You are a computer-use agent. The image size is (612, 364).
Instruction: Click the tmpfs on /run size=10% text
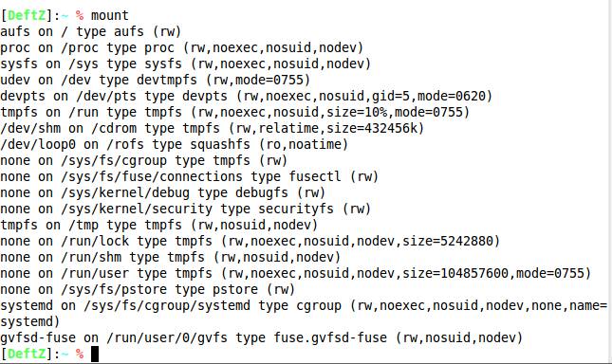pyautogui.click(x=357, y=112)
